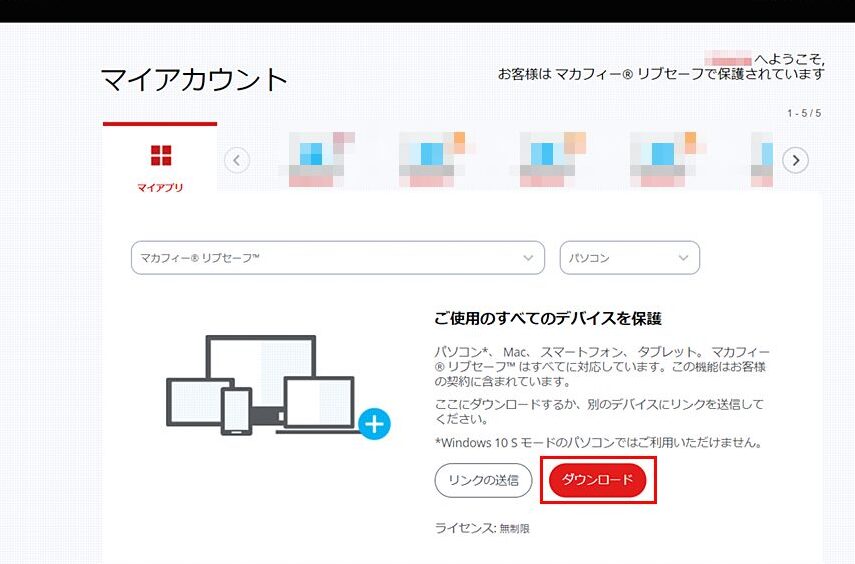Open the マイアプリ tab
Screen dimensions: 855x564
pyautogui.click(x=160, y=158)
